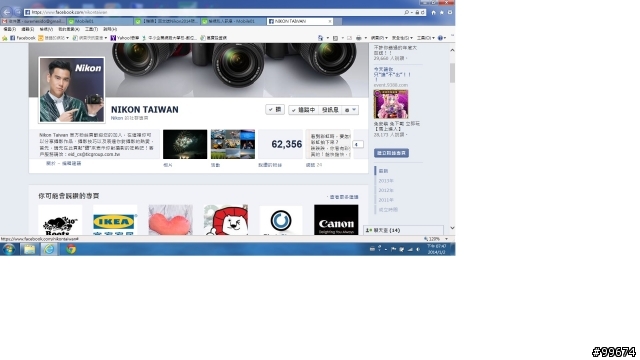Open the pink heart pillow suggested page
640x360 pixels.
click(x=171, y=220)
